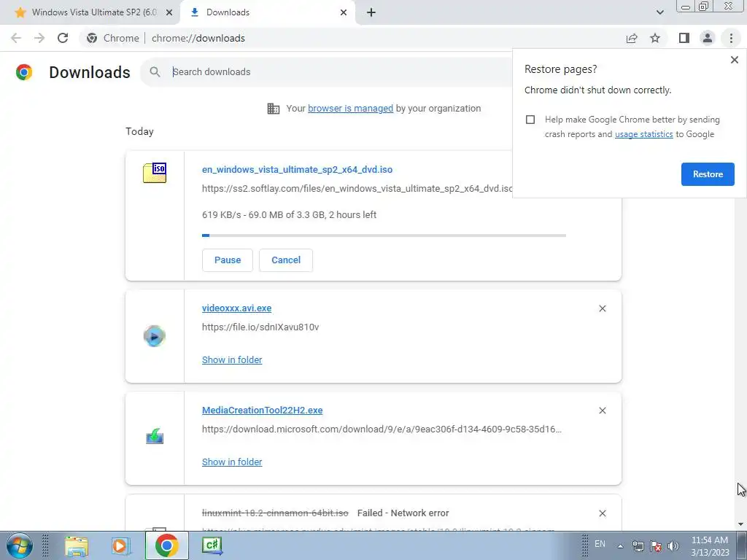Open the usage statistics link

(643, 134)
